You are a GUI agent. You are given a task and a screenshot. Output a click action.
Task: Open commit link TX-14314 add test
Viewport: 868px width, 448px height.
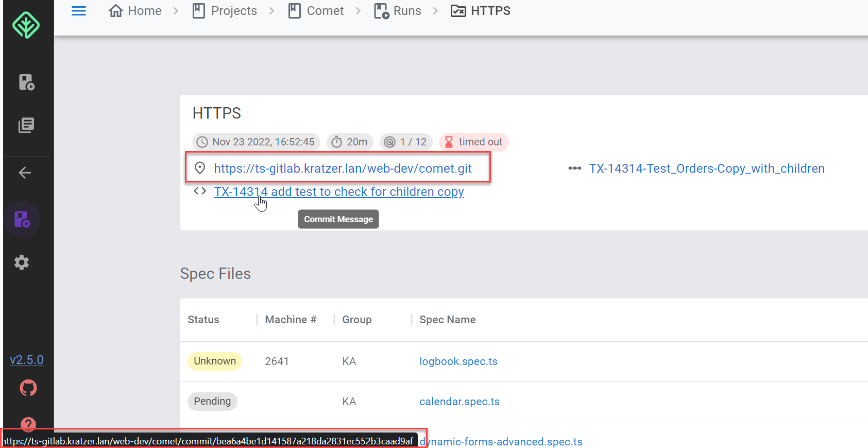pyautogui.click(x=339, y=192)
